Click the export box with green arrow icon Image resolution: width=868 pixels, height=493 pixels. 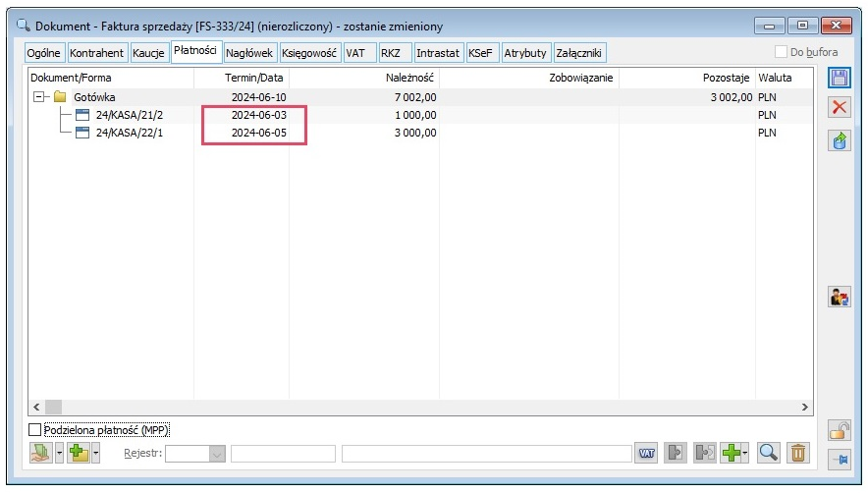(840, 141)
